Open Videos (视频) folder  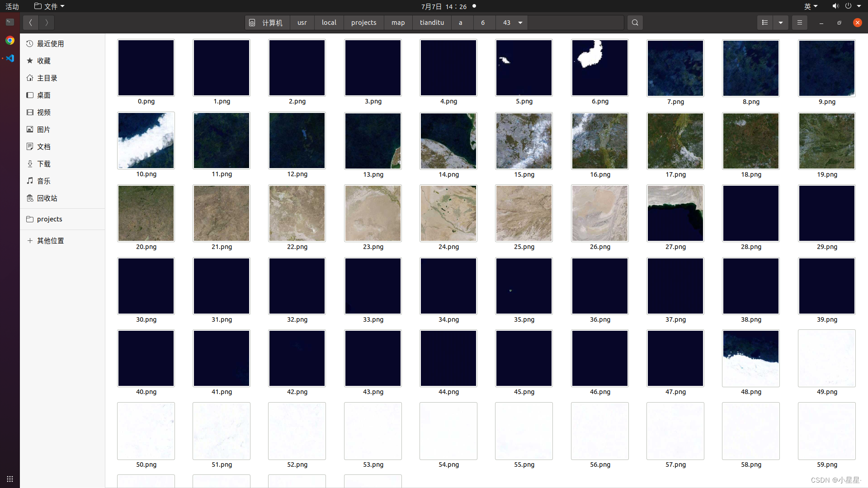click(x=62, y=112)
